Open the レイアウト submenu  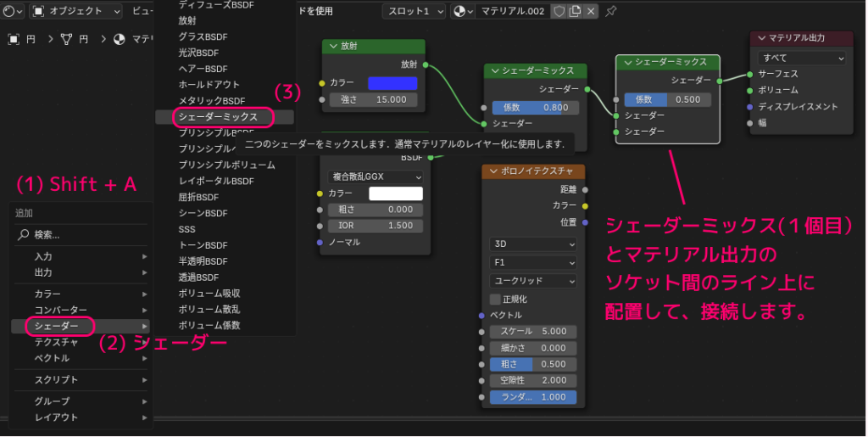(x=81, y=417)
